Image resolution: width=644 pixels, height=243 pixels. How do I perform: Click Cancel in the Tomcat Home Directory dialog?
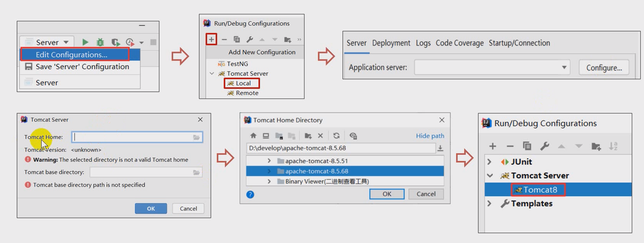pyautogui.click(x=426, y=194)
